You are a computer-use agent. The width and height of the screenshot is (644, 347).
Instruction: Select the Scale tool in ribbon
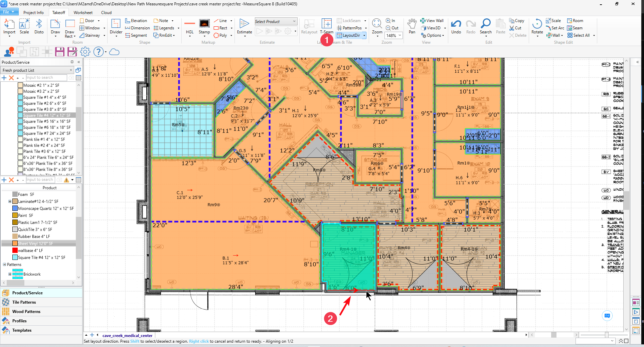point(24,26)
